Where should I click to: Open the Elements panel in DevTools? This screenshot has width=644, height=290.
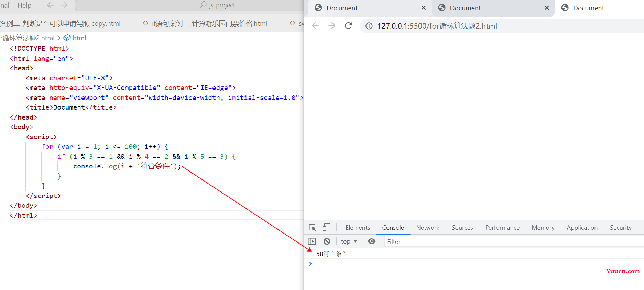[x=358, y=228]
